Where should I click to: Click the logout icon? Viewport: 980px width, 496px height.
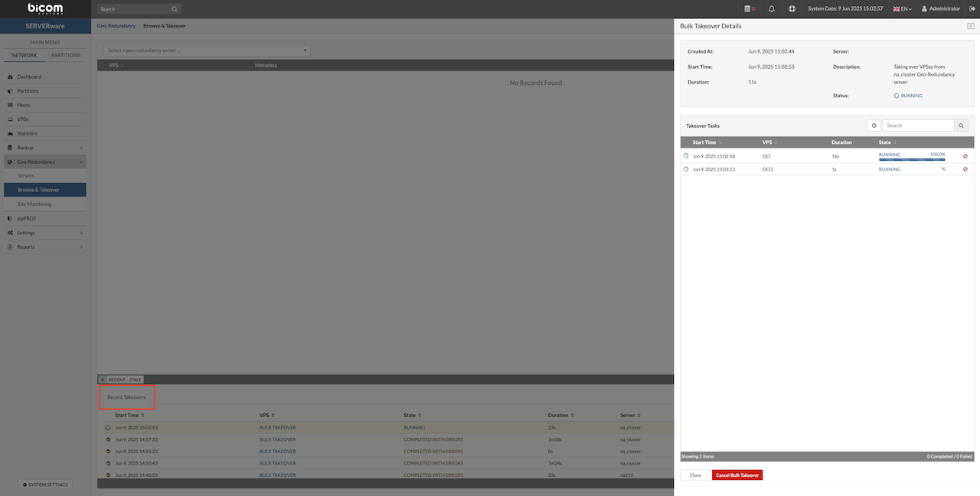tap(972, 9)
